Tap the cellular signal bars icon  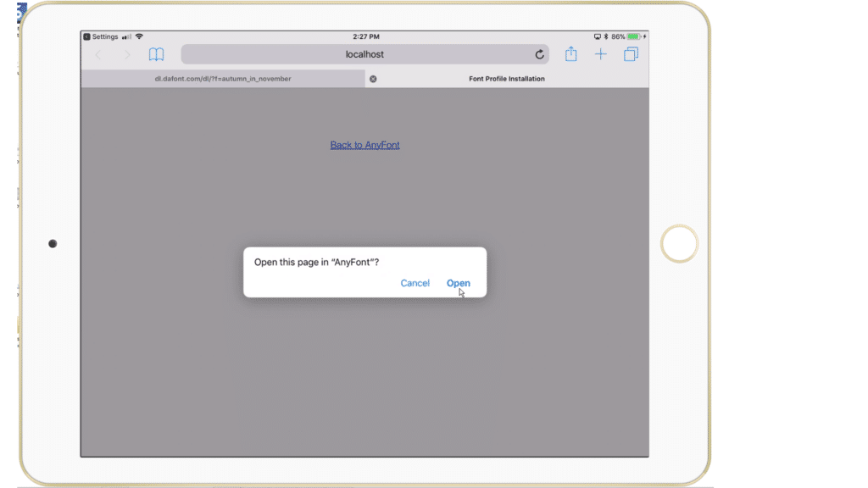click(127, 36)
